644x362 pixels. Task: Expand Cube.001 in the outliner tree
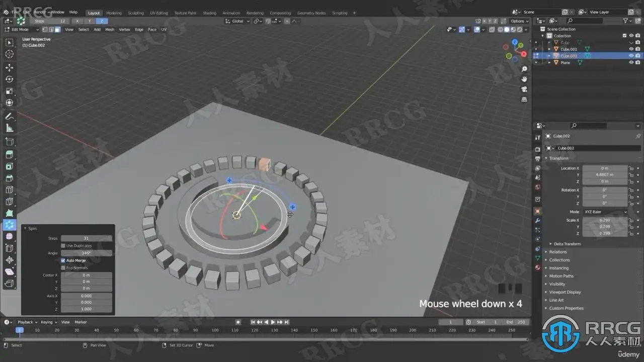pos(549,49)
